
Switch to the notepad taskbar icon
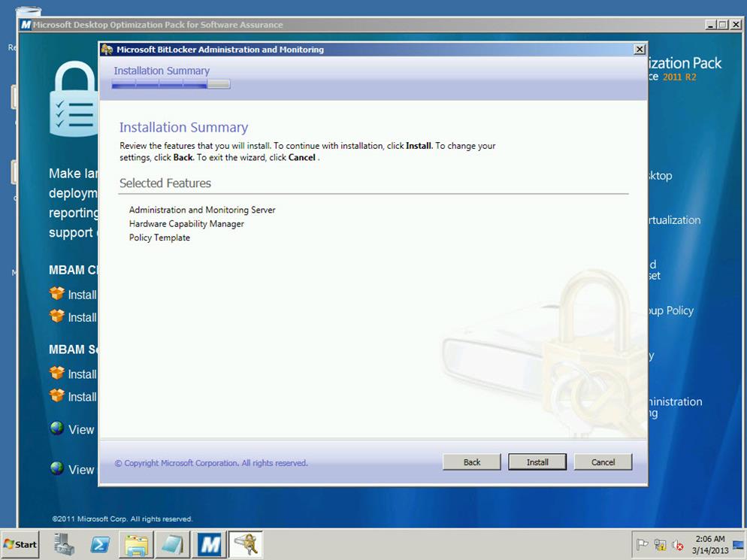tap(172, 544)
